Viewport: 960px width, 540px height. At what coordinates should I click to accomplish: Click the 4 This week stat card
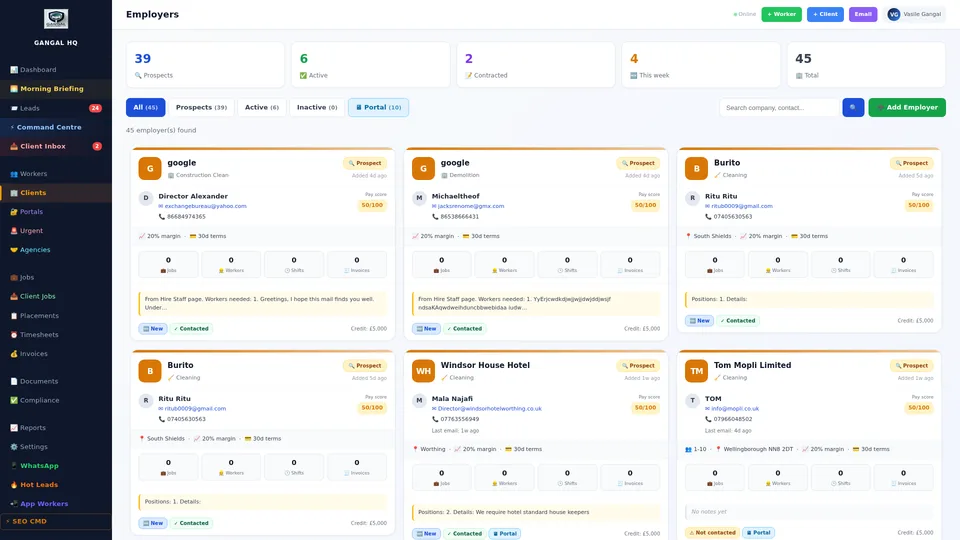pyautogui.click(x=701, y=65)
